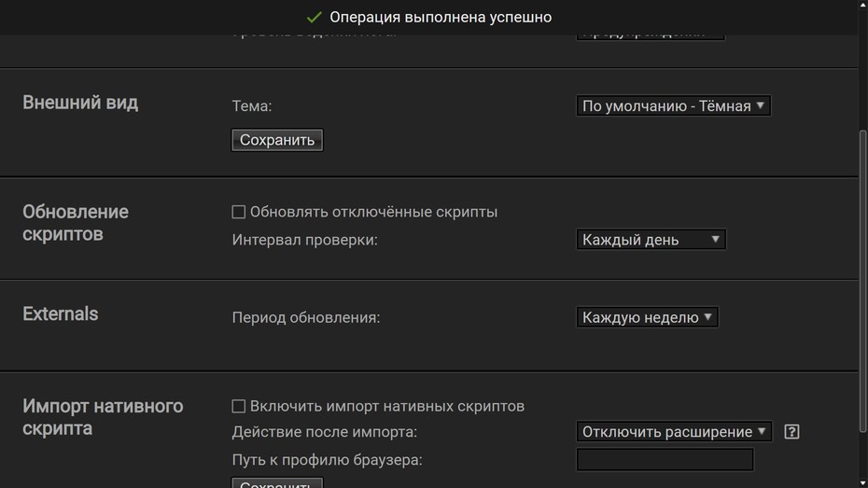
Task: Expand the 'Каждый день' interval dropdown
Action: coord(651,240)
